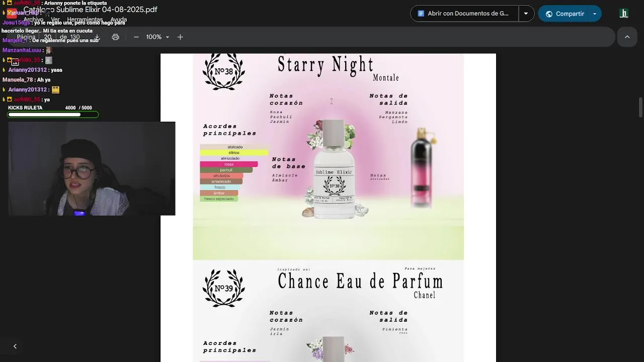Click the Para mujeres label above Chance
Screen dimensions: 644x362
[420, 268]
